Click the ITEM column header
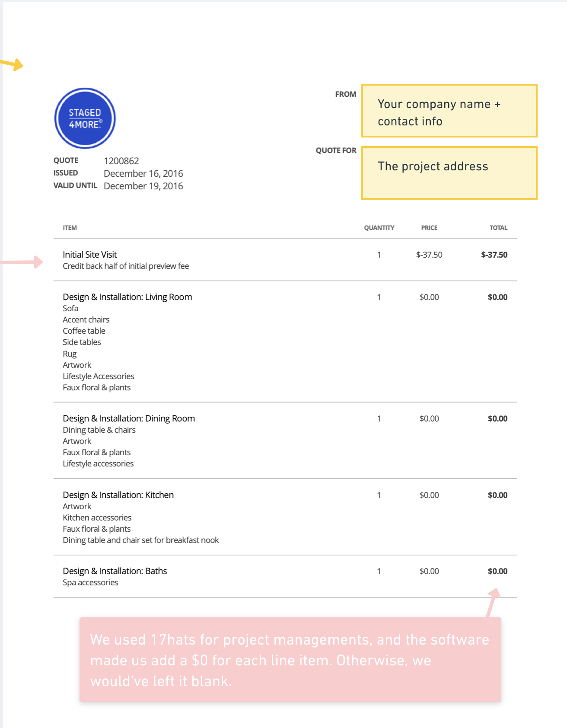The width and height of the screenshot is (567, 728). tap(70, 228)
